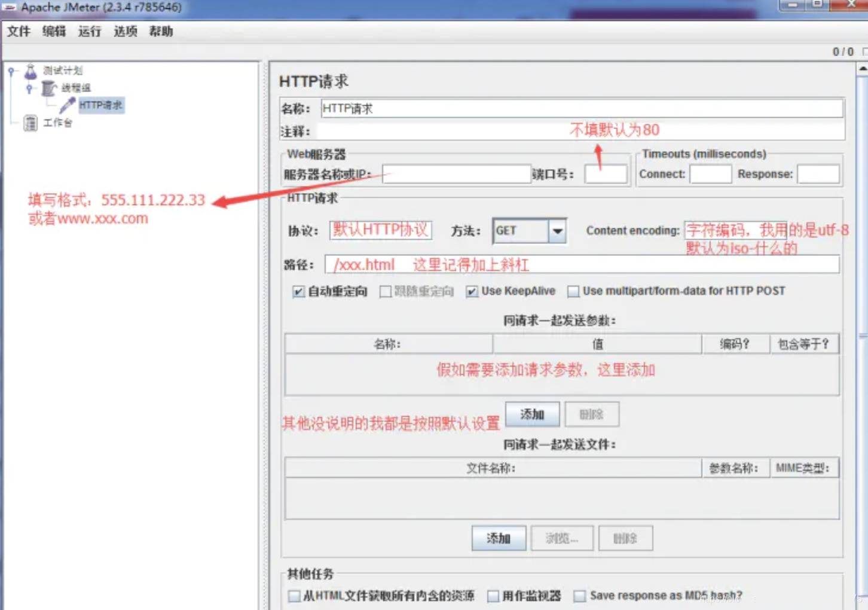Select 线程组 in the tree

pyautogui.click(x=76, y=88)
